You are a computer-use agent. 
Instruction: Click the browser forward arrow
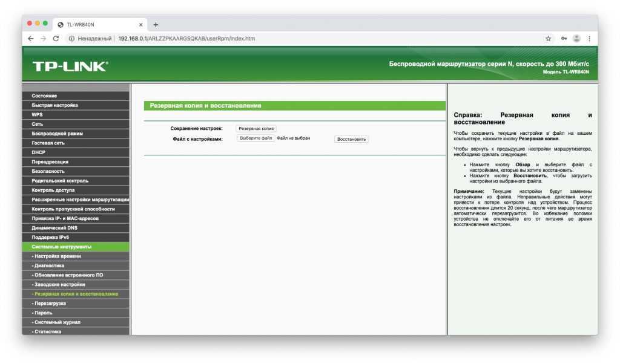(x=43, y=38)
